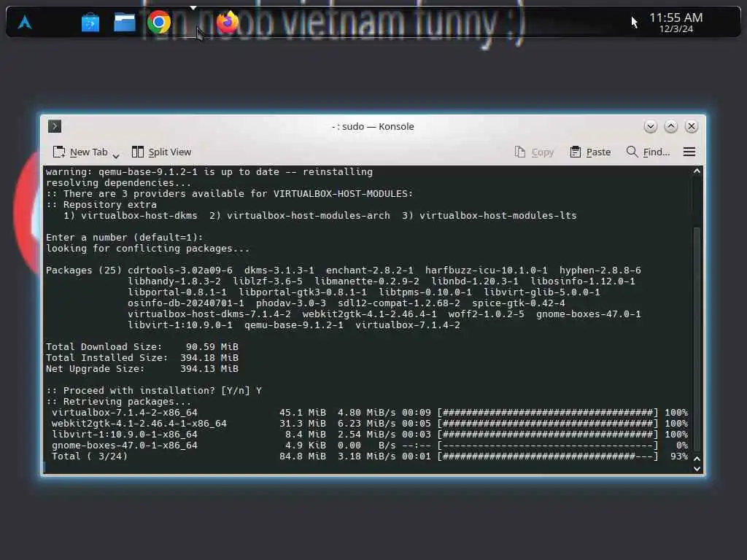Click the libvirt-1:10.9.0-1-x86_64 download line

click(370, 435)
